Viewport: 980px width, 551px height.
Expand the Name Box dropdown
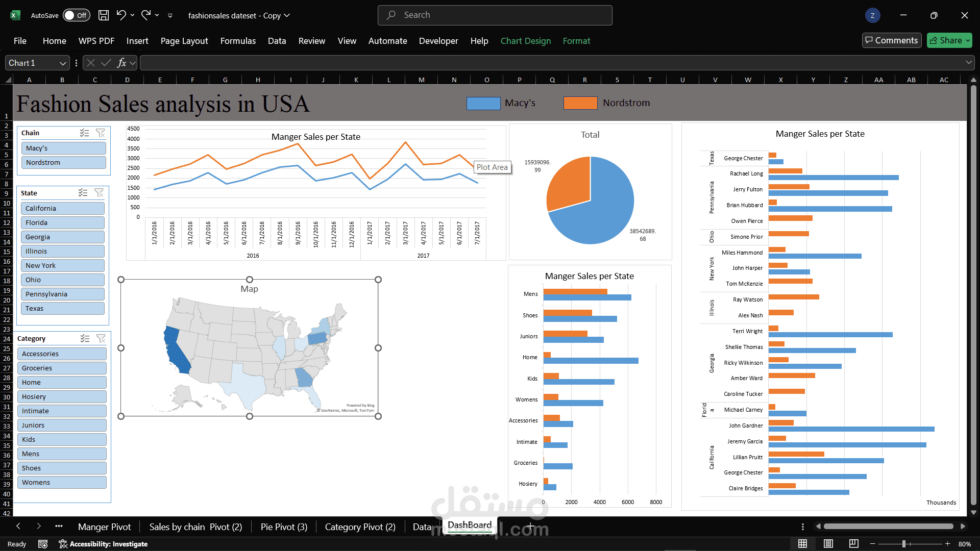point(63,63)
